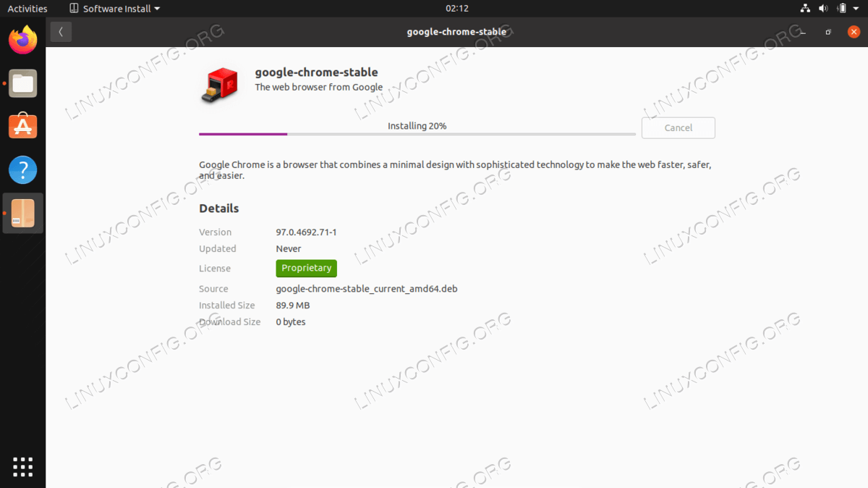Click the source file google-chrome-stable_current_amd64.deb
The height and width of the screenshot is (488, 868).
click(x=367, y=289)
